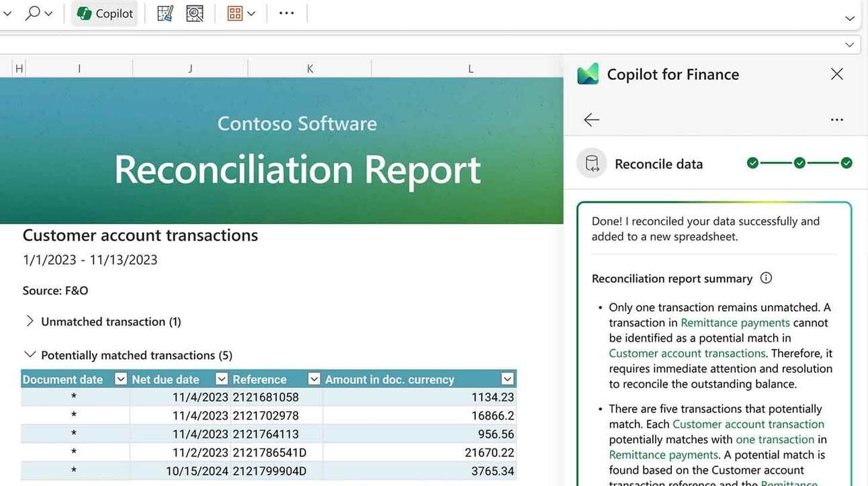Expand the Unmatched transaction (1) group

click(x=30, y=321)
